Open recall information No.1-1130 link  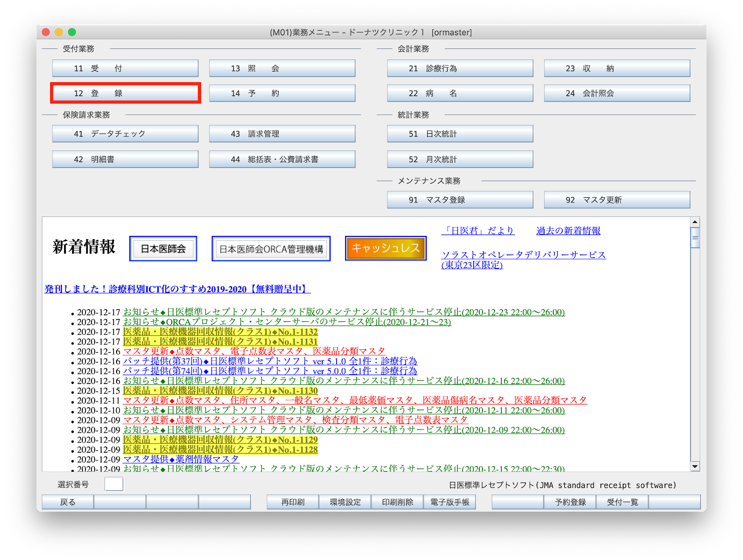(220, 391)
